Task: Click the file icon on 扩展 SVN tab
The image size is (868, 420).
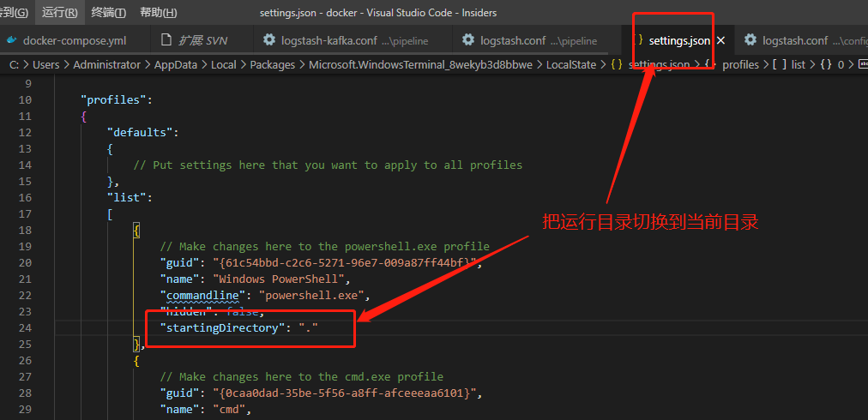Action: (x=166, y=39)
